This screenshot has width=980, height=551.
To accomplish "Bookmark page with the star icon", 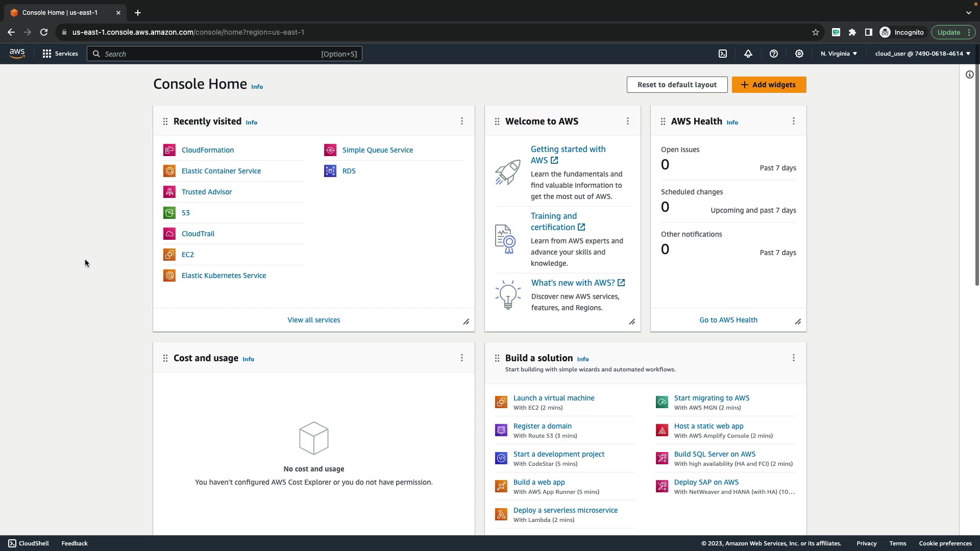I will 816,32.
